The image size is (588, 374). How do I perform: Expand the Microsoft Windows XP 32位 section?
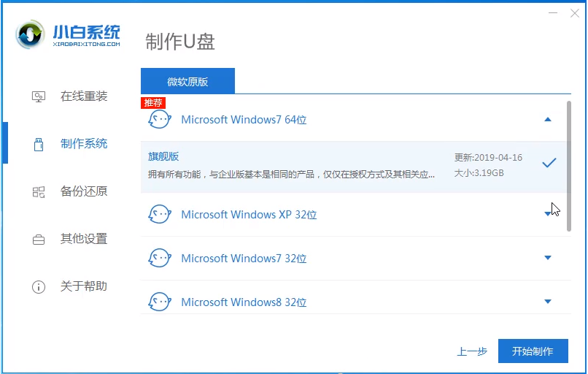click(x=547, y=213)
